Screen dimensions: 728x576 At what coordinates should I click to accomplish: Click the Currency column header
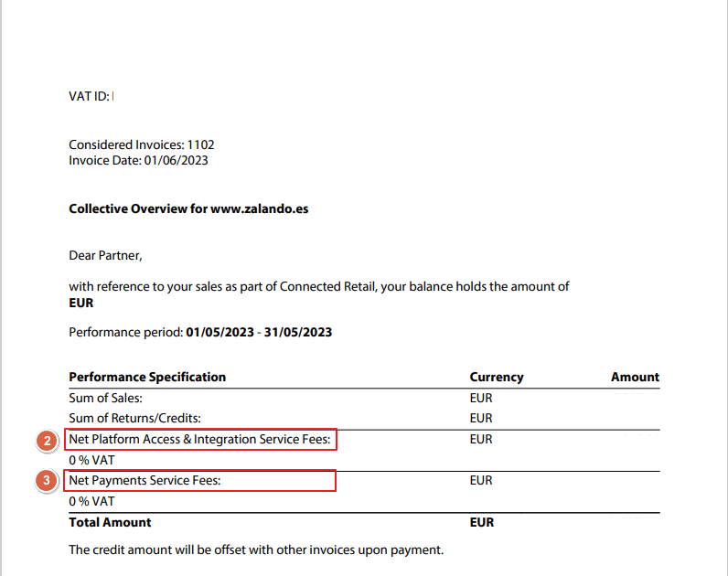pyautogui.click(x=497, y=377)
